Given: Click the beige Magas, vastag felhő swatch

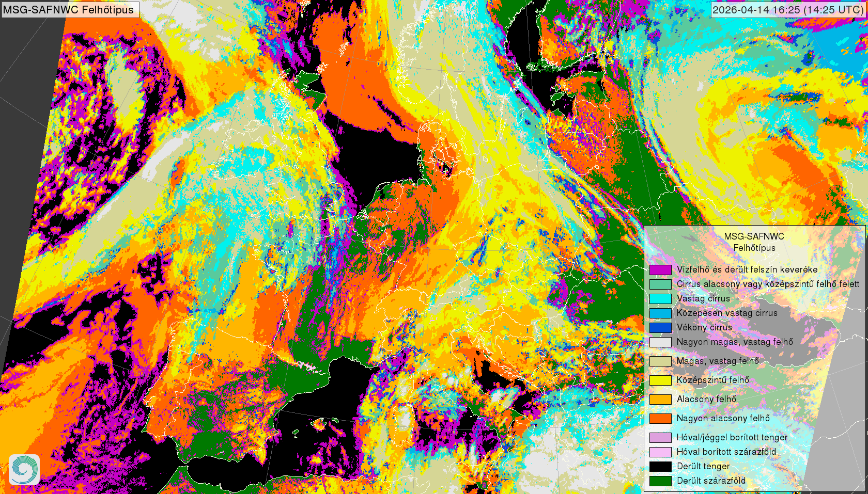Looking at the screenshot, I should (x=660, y=361).
